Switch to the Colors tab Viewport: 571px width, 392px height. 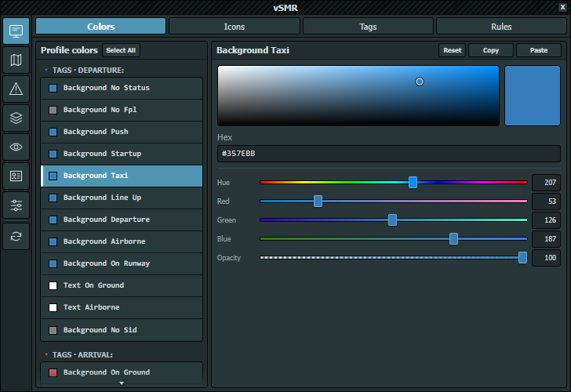pos(101,27)
